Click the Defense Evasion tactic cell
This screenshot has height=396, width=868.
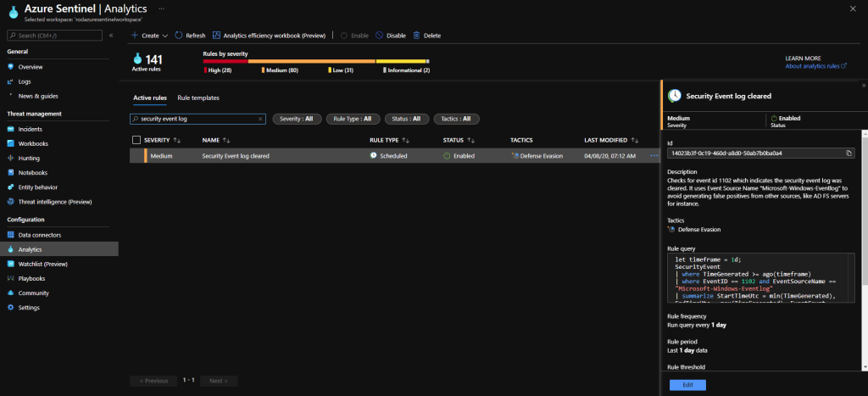pos(537,156)
